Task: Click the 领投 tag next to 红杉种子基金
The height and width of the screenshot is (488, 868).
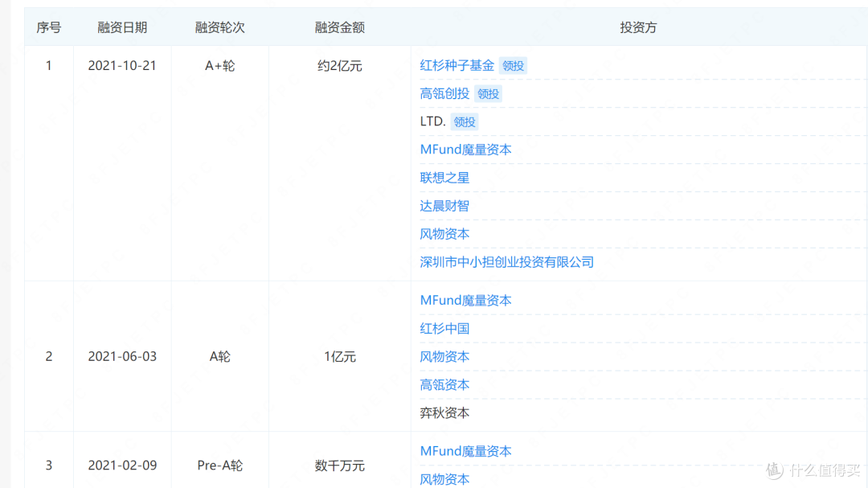Action: click(513, 66)
